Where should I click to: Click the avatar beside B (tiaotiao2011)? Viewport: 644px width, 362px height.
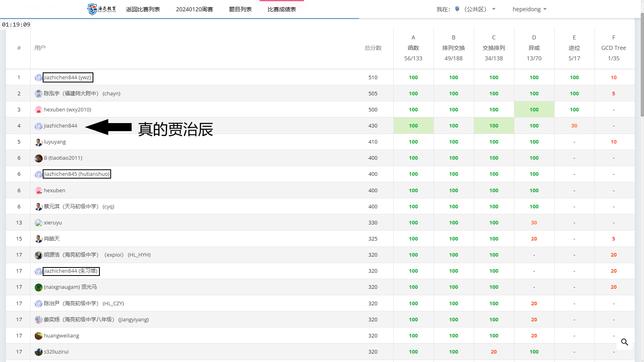coord(39,158)
